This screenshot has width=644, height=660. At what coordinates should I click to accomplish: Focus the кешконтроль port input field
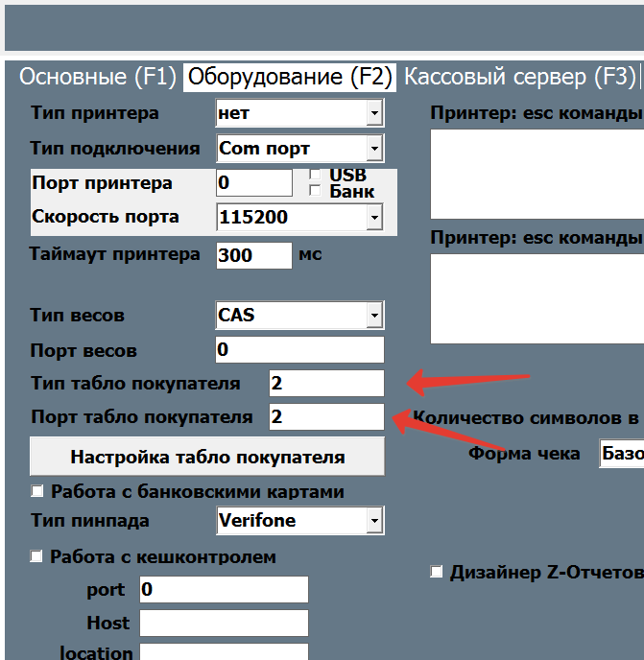click(x=224, y=590)
